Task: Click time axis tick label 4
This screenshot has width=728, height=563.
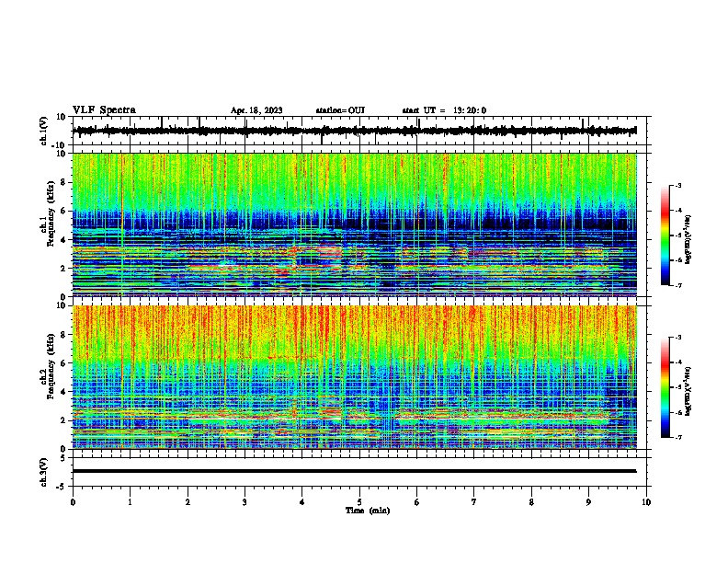Action: [302, 502]
